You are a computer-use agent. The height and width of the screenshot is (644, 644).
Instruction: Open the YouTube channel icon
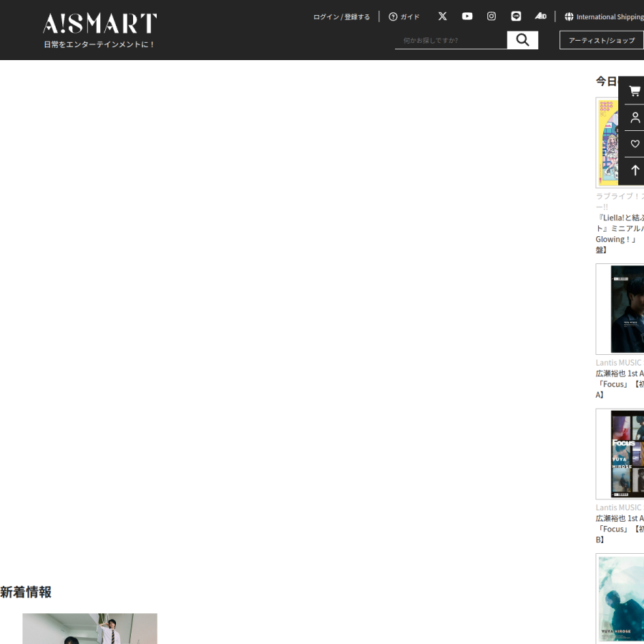tap(467, 16)
